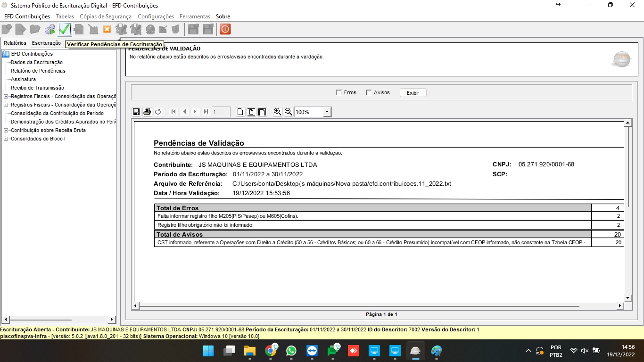
Task: Zoom out of the report
Action: pos(288,112)
